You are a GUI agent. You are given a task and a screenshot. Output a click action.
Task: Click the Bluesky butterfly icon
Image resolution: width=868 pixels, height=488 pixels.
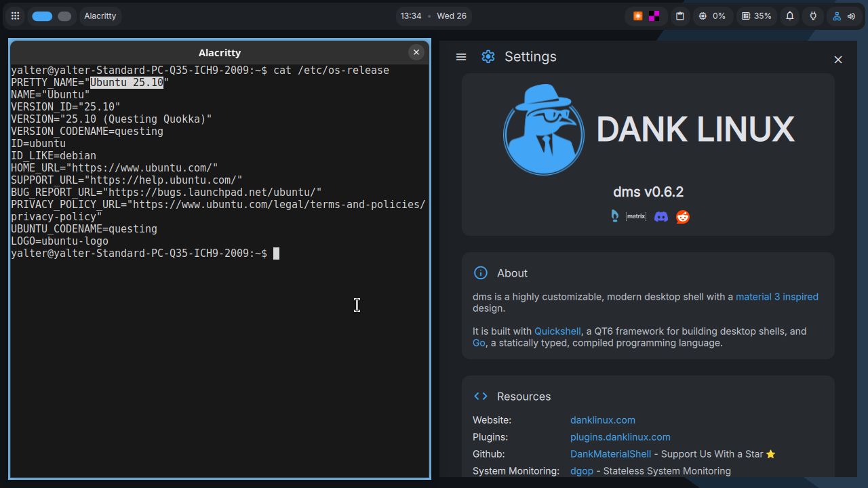(x=614, y=216)
